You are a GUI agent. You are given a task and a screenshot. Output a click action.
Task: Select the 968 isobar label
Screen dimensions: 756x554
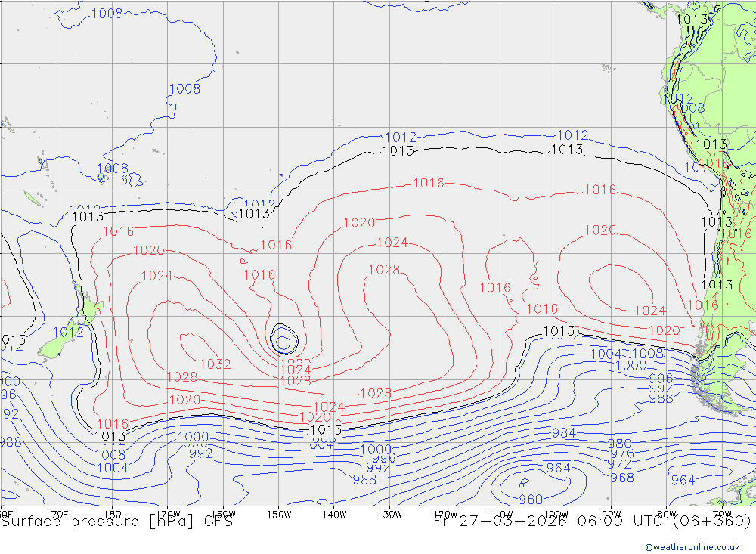(622, 478)
